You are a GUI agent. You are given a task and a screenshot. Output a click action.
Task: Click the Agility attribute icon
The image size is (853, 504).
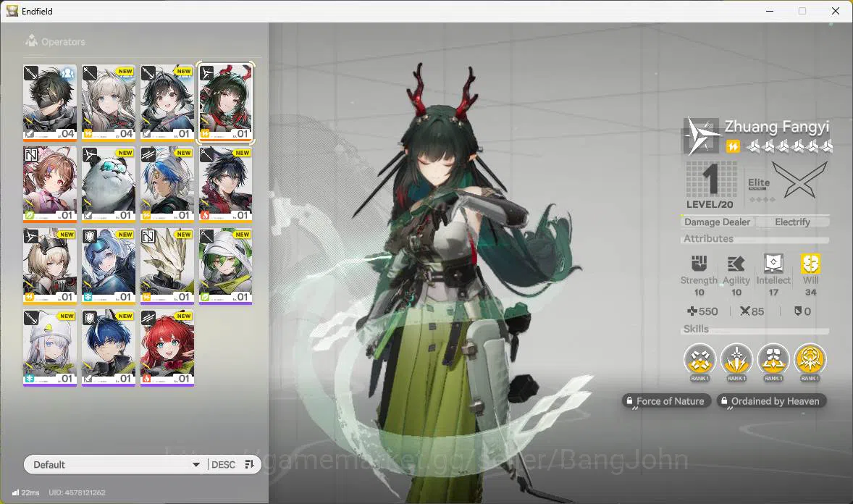(736, 264)
